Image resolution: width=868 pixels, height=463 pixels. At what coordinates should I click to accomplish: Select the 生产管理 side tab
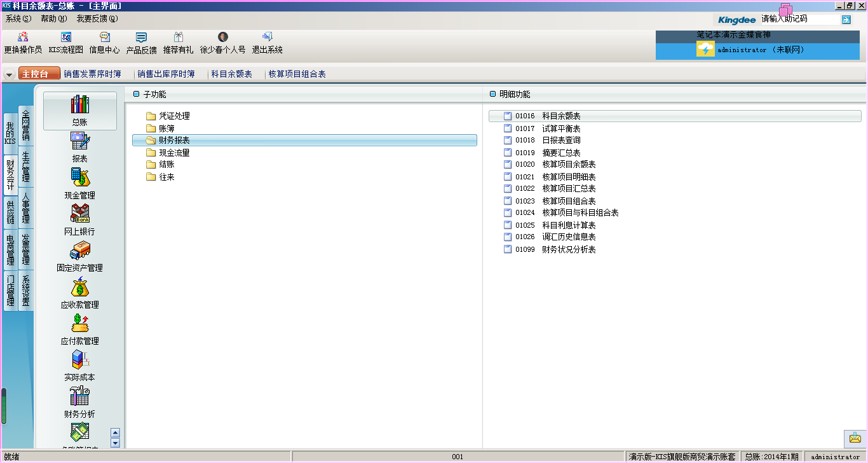(26, 167)
